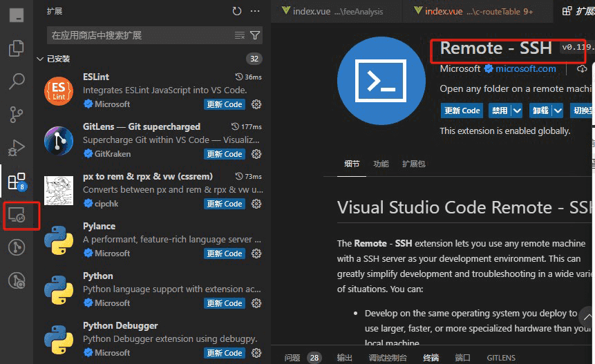Click 更新 Code in Remote - SSH details
The width and height of the screenshot is (595, 364).
(462, 111)
